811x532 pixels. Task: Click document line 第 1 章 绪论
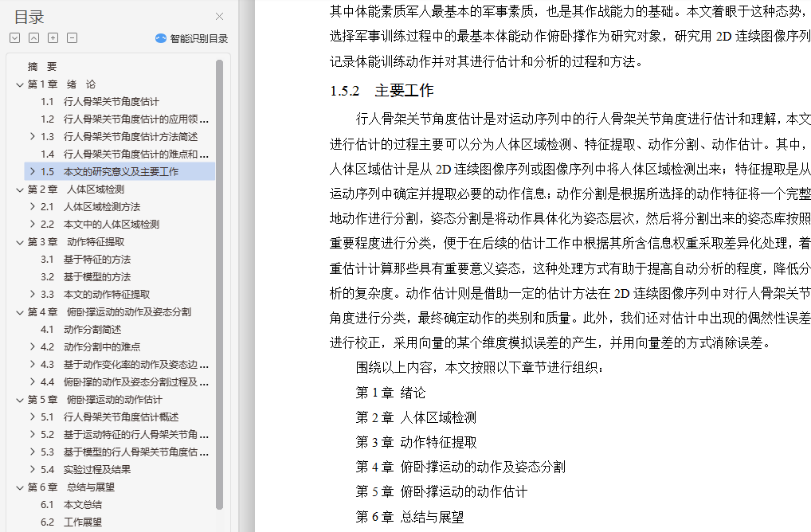coord(390,393)
